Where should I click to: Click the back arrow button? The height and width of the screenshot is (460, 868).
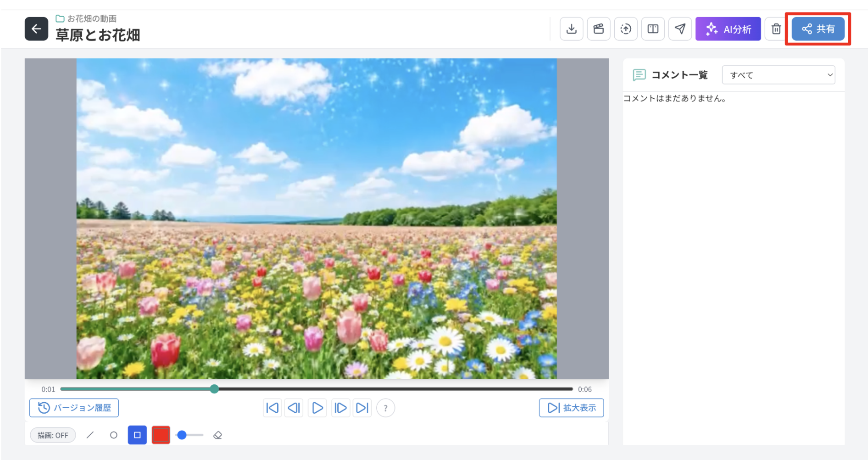36,29
